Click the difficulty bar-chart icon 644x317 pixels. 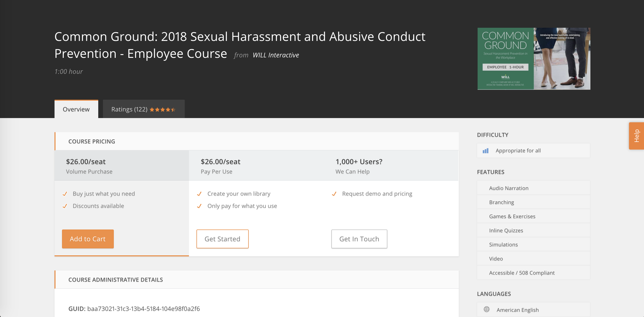[x=485, y=151]
